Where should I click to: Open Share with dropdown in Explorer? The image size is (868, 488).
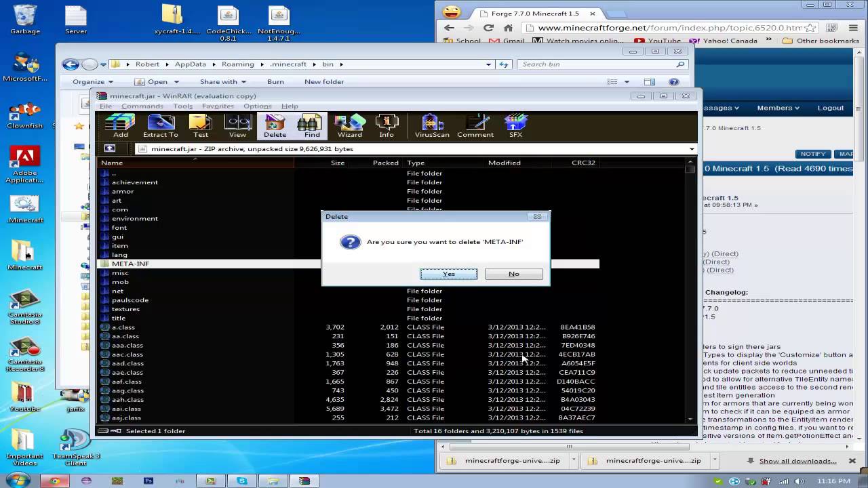[223, 82]
